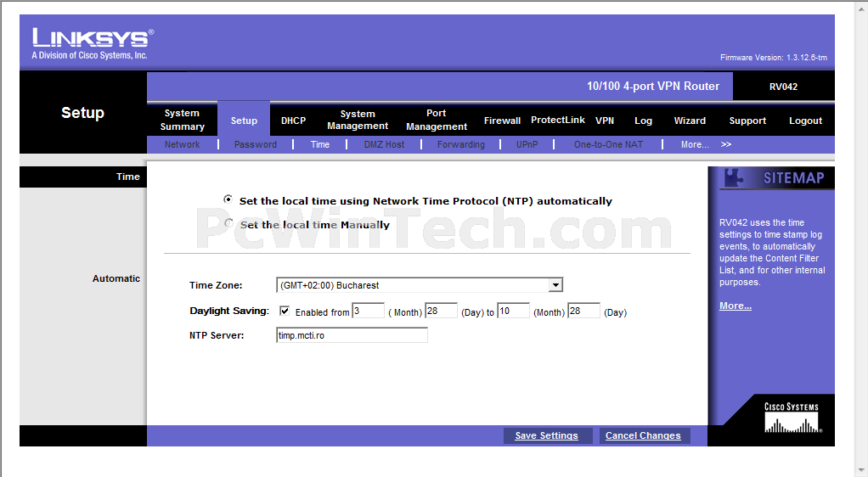Click the daylight saving end day field

(x=584, y=311)
